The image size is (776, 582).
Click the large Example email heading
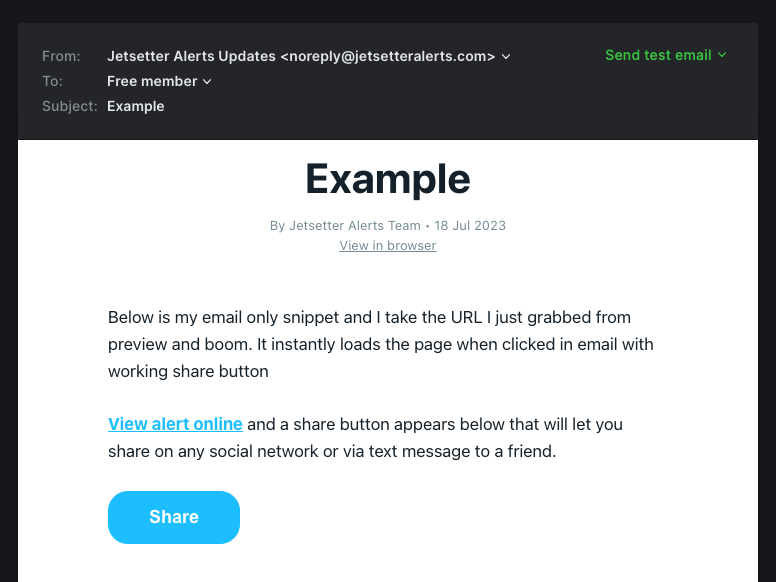[388, 179]
